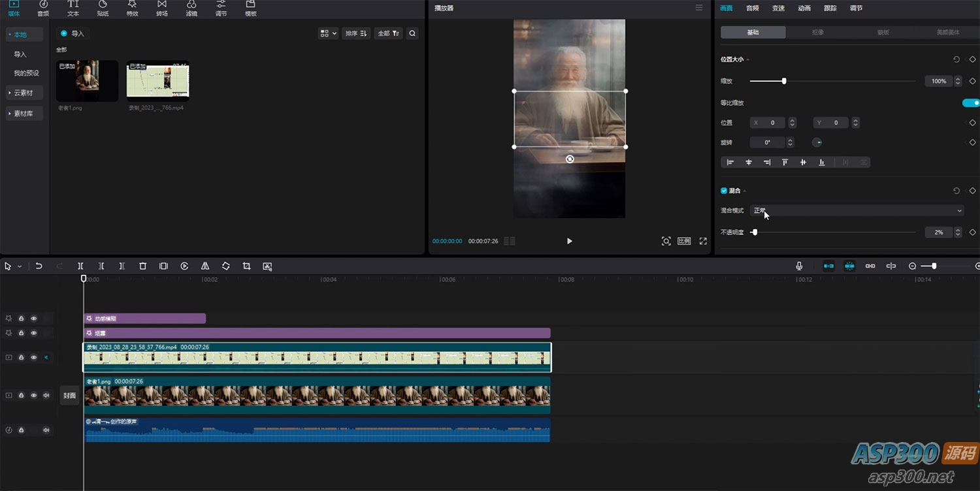980x491 pixels.
Task: Open the 混合模式 blend mode dropdown
Action: (x=857, y=211)
